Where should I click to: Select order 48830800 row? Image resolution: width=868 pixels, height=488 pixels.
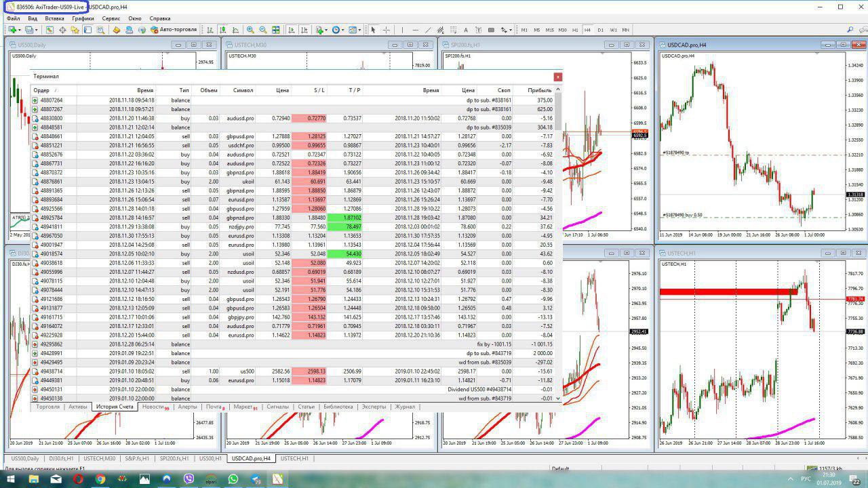[x=293, y=118]
